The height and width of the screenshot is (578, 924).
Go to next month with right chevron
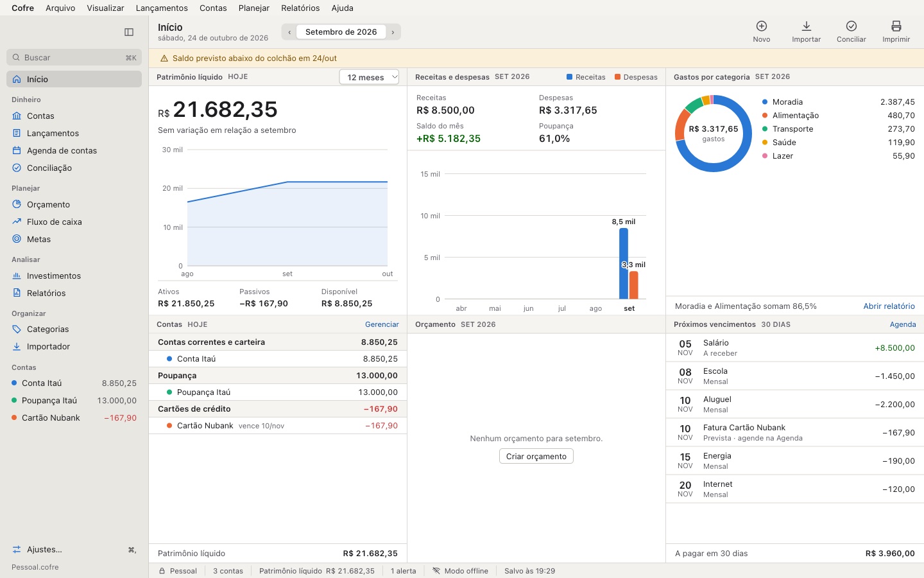click(x=393, y=32)
